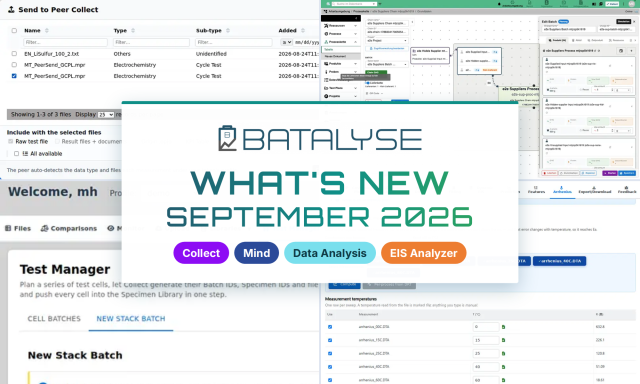Viewport: 640px width, 384px height.
Task: Click the copy icon in Edit Batch panel
Action: pyautogui.click(x=621, y=51)
